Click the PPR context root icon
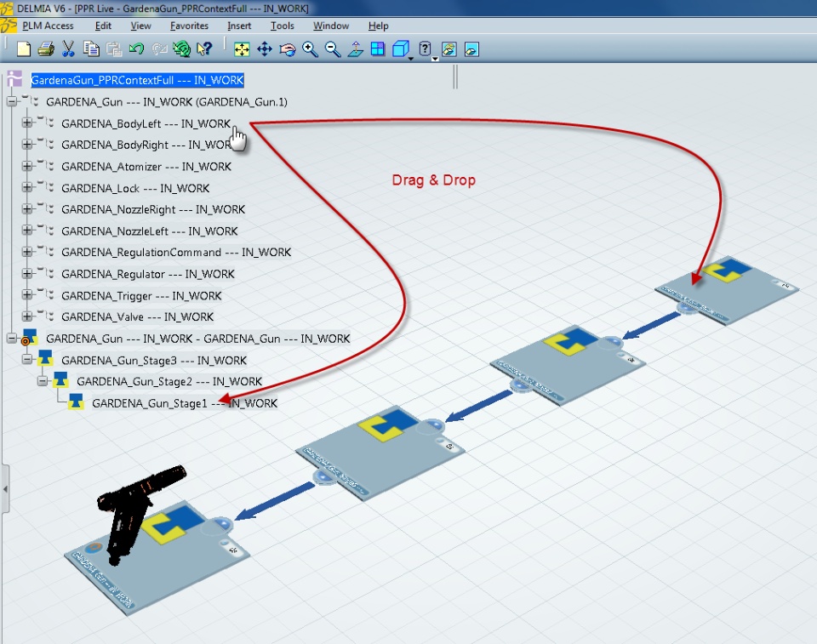This screenshot has width=817, height=644. coord(14,79)
